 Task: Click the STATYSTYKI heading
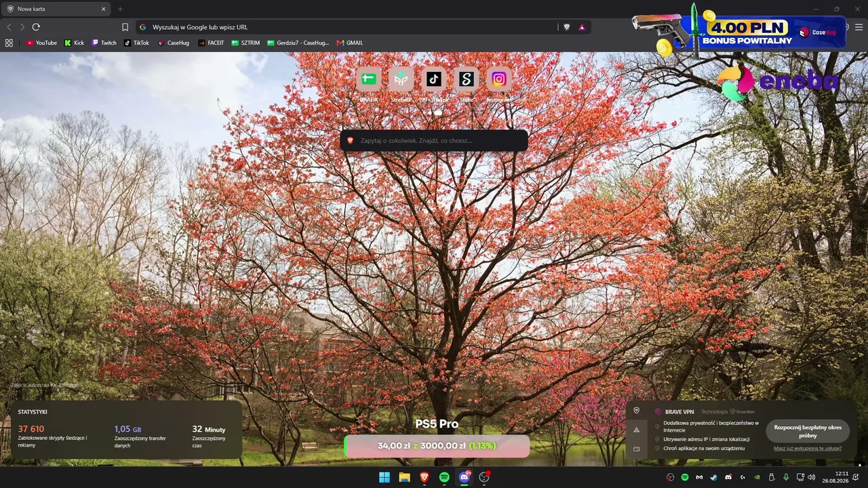pyautogui.click(x=33, y=411)
